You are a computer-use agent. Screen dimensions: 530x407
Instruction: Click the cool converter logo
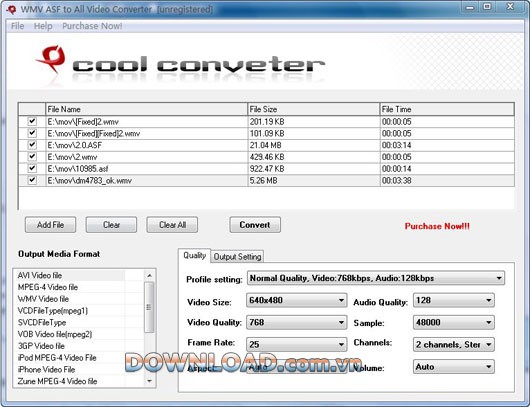point(180,64)
